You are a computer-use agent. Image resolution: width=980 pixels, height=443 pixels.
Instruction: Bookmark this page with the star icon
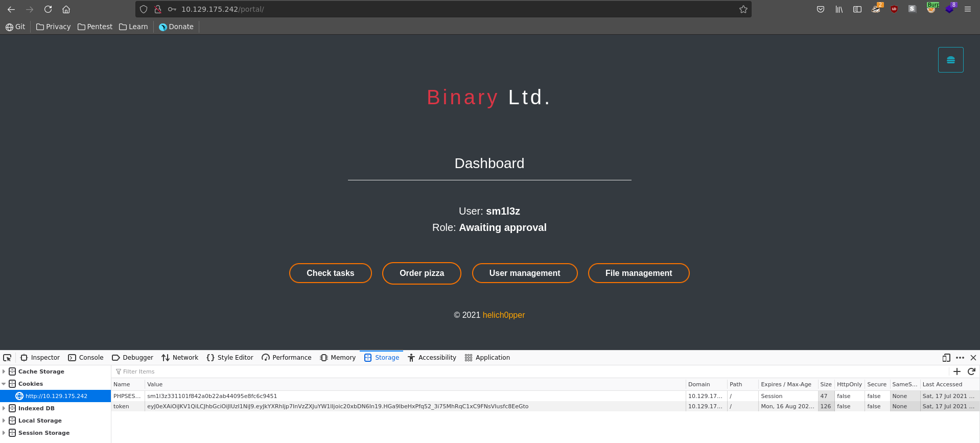743,9
